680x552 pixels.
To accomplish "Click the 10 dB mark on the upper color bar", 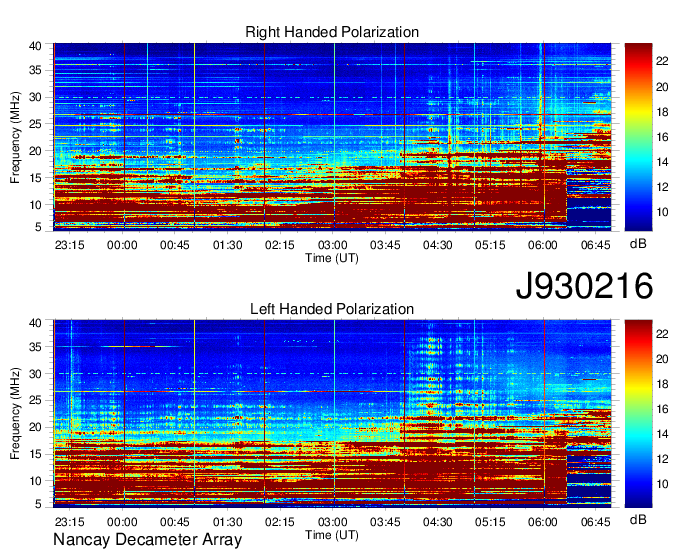I will point(662,212).
